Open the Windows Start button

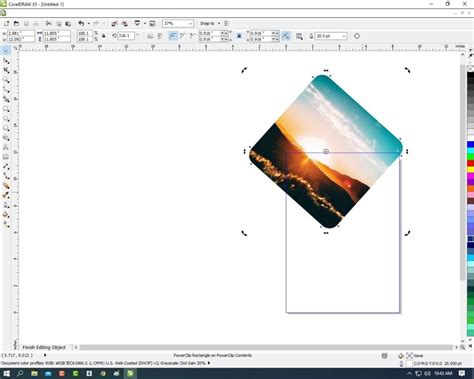tap(6, 374)
